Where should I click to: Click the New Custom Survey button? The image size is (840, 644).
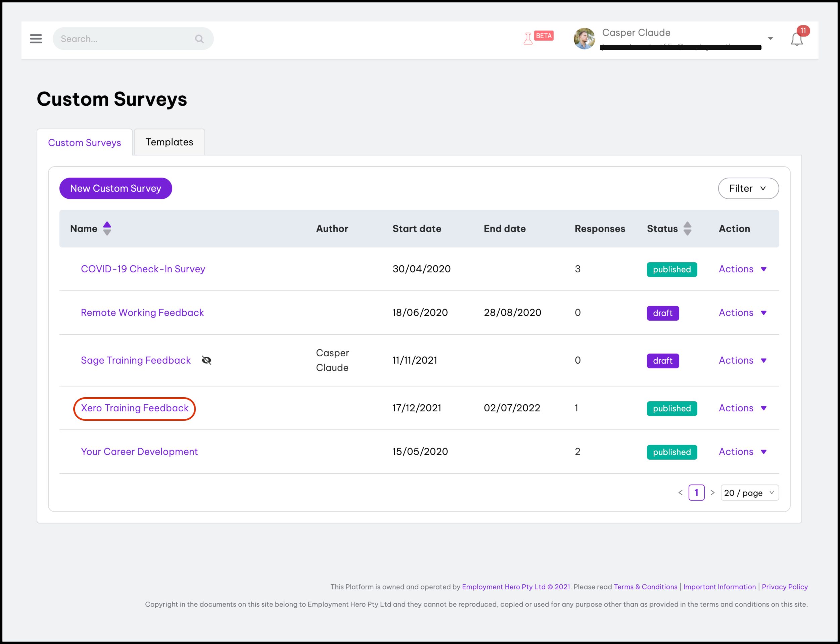coord(115,188)
